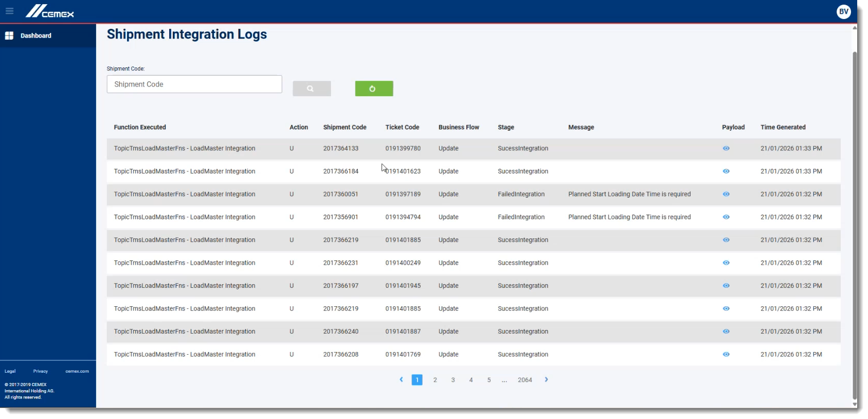The height and width of the screenshot is (419, 868).
Task: Click pagination ellipsis
Action: (504, 380)
